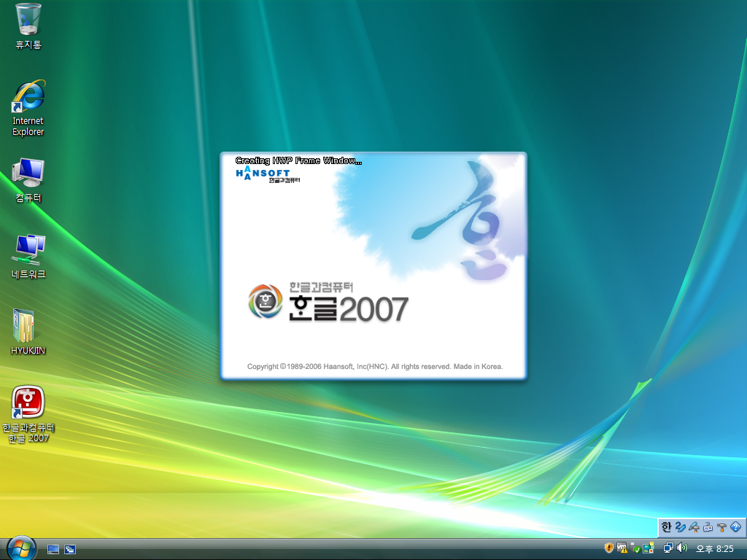Click the language bar pen-with-2 icon
Image resolution: width=747 pixels, height=560 pixels.
681,527
